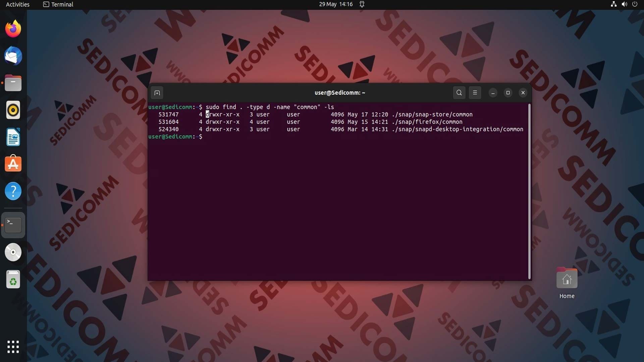Image resolution: width=644 pixels, height=362 pixels.
Task: Show the applications grid
Action: (13, 347)
